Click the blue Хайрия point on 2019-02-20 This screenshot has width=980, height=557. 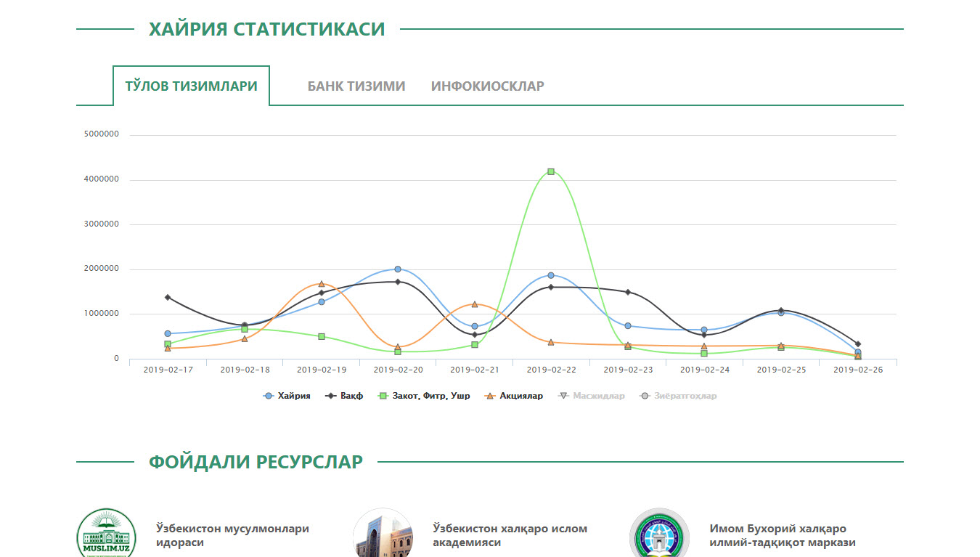398,269
